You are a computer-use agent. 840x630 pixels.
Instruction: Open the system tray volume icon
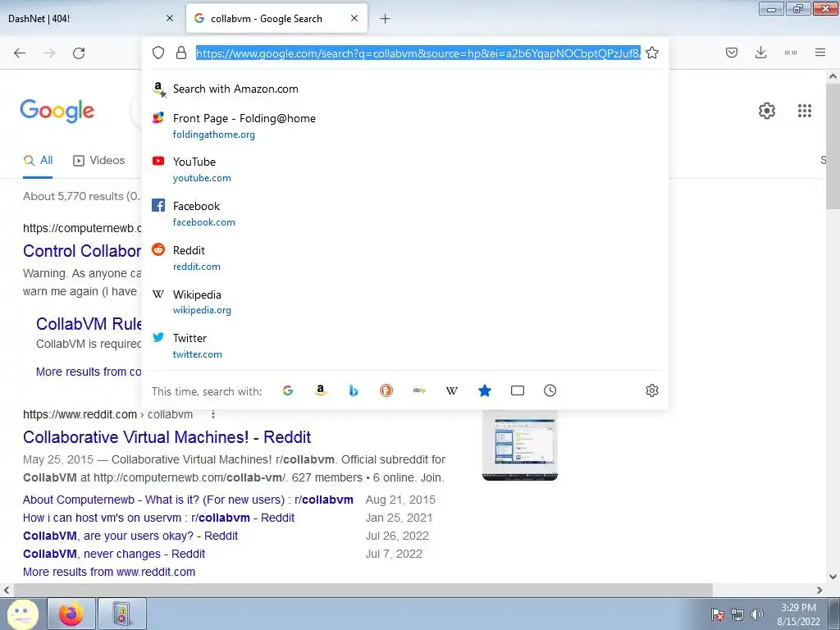point(757,614)
